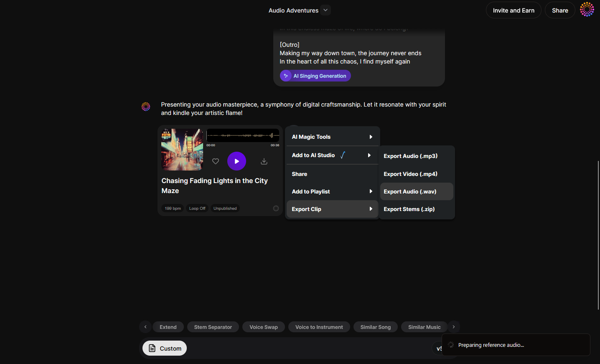
Task: Play the Chasing Fading Lights track
Action: coord(236,161)
